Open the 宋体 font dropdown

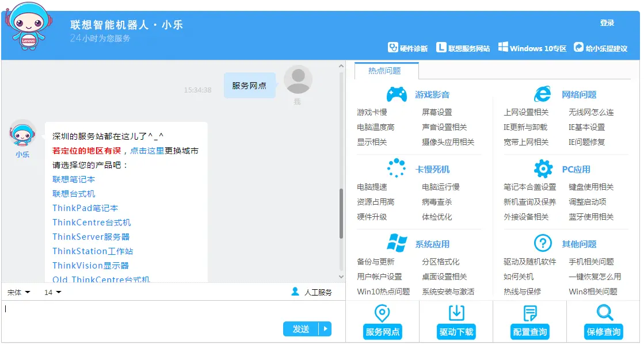[x=18, y=293]
